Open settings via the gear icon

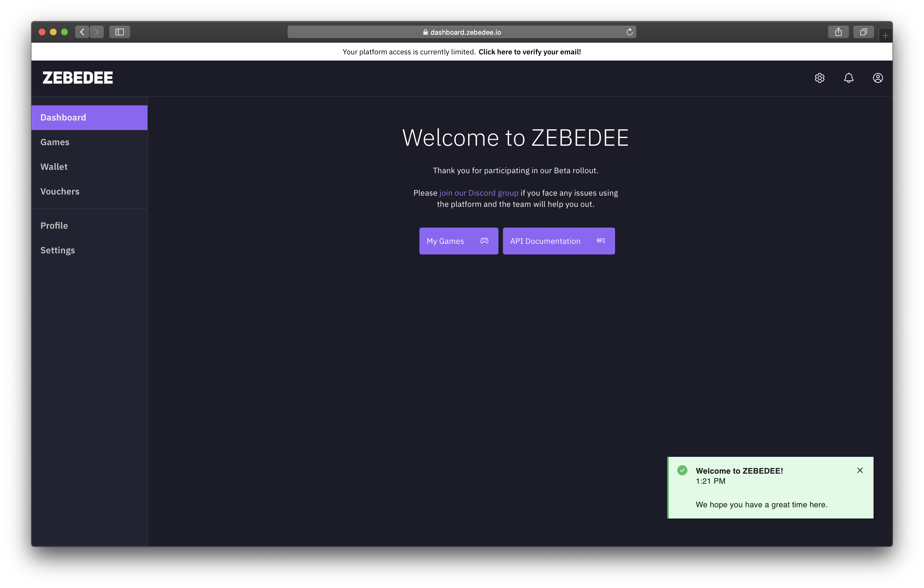819,78
